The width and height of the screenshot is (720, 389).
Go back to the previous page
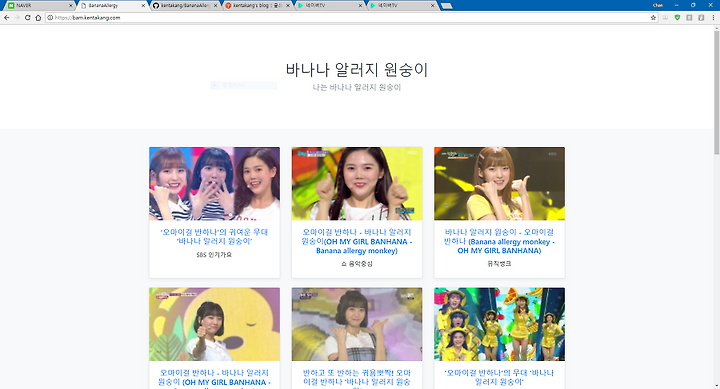6,17
